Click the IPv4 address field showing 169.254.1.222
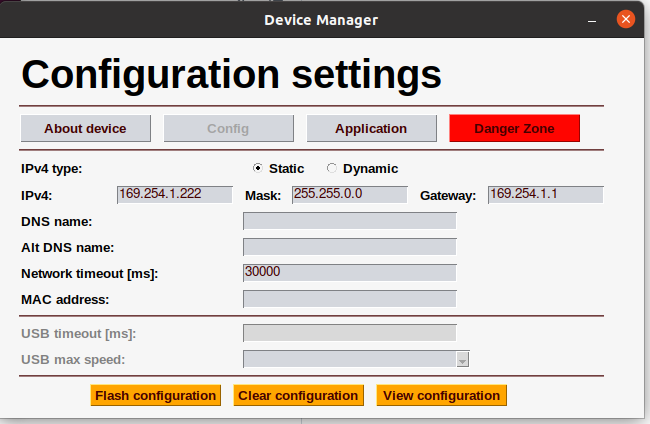This screenshot has width=650, height=424. click(x=175, y=194)
